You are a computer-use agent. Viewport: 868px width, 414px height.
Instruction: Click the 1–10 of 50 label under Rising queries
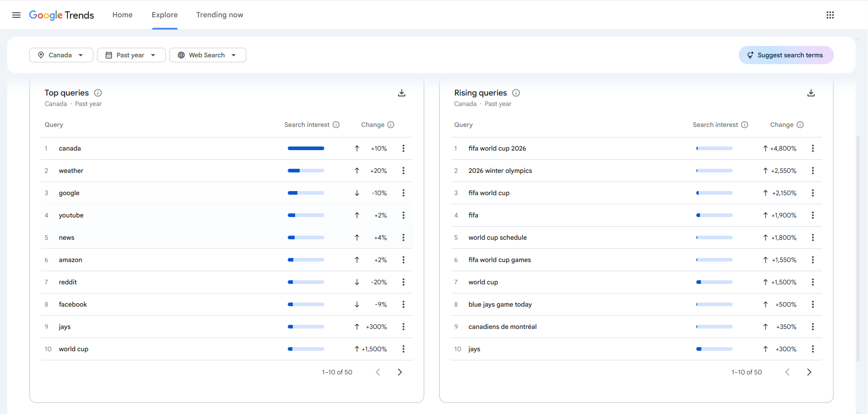pyautogui.click(x=746, y=372)
